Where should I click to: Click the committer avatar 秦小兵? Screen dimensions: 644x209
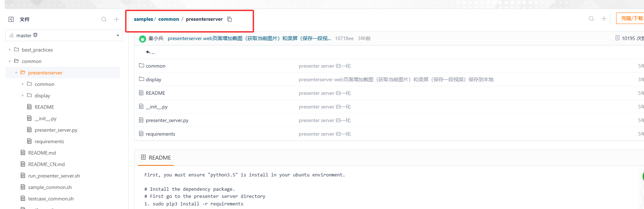(143, 39)
